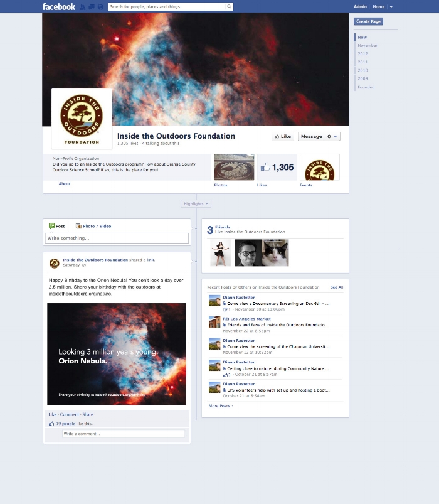This screenshot has height=504, width=439.
Task: Open the Events thumbnail
Action: [x=320, y=167]
